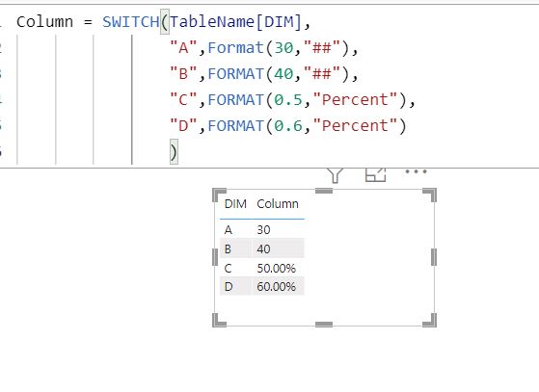The width and height of the screenshot is (539, 392).
Task: Click the top-right corner handle of visual
Action: tap(430, 195)
